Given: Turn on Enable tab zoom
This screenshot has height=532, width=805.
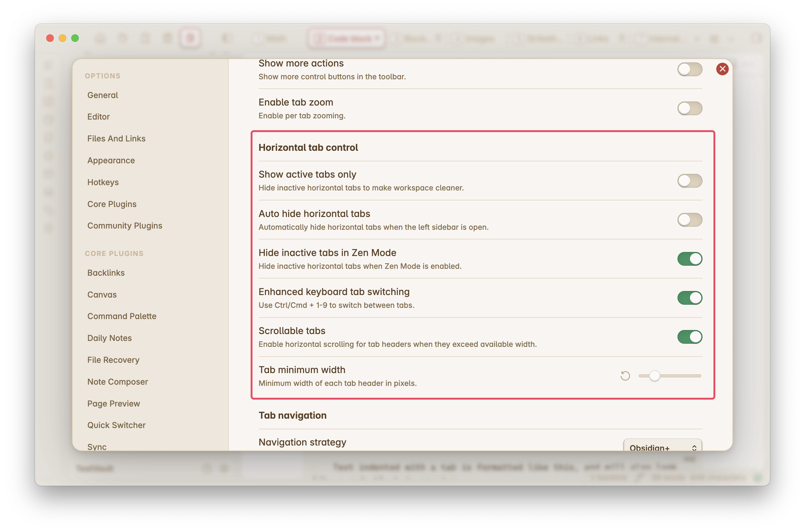Looking at the screenshot, I should coord(690,109).
